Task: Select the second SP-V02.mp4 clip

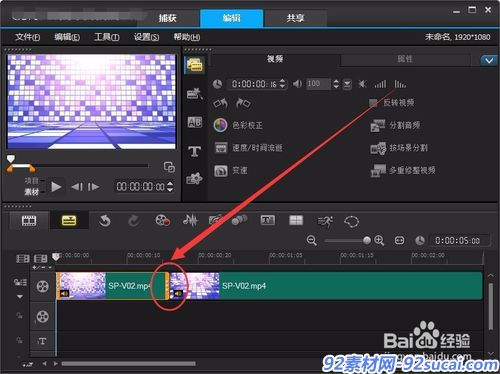Action: (326, 286)
